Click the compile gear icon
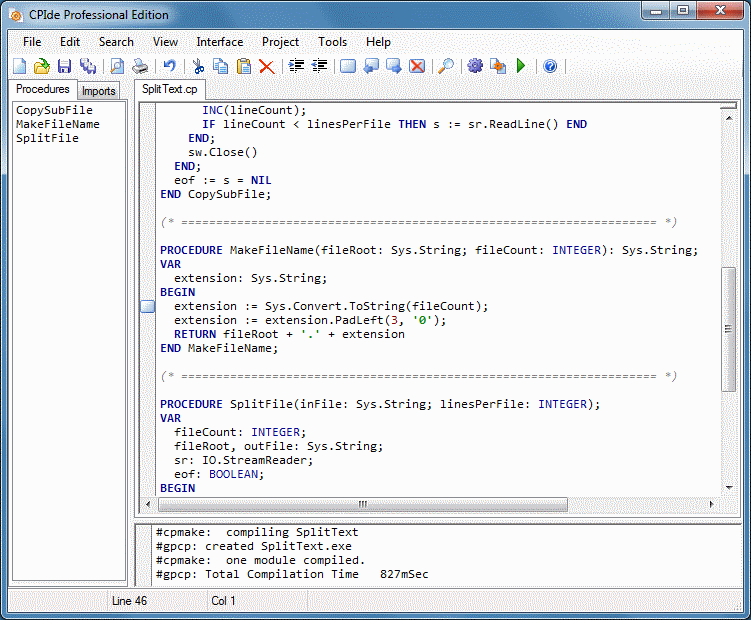The height and width of the screenshot is (620, 751). point(475,66)
